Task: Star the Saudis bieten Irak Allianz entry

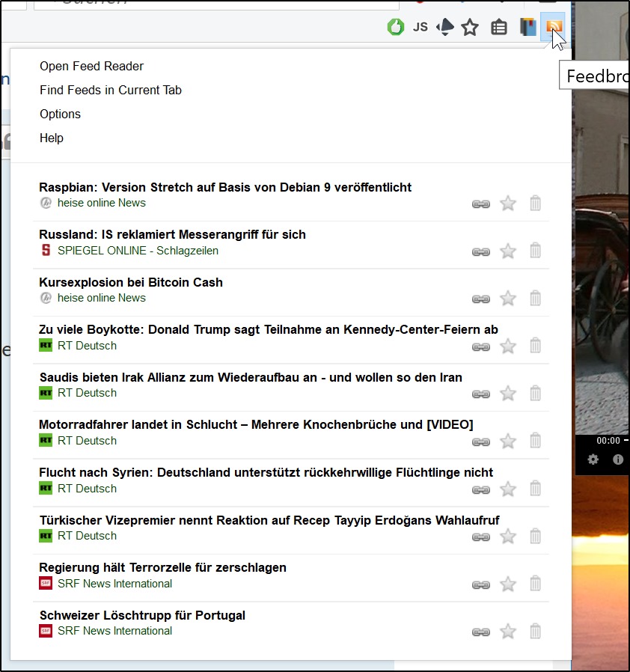Action: click(x=508, y=393)
